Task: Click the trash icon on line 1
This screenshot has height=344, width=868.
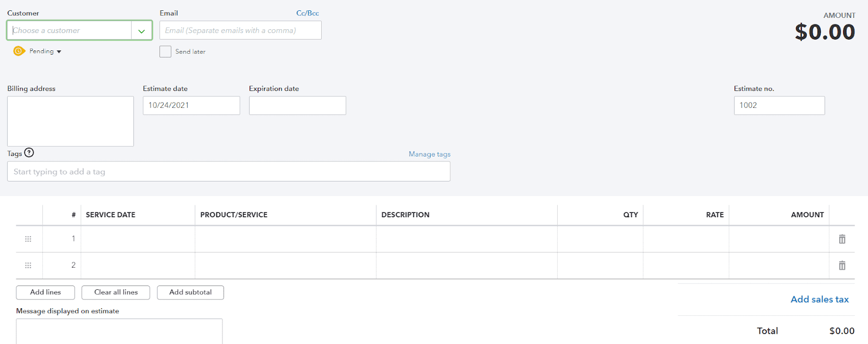Action: tap(842, 239)
